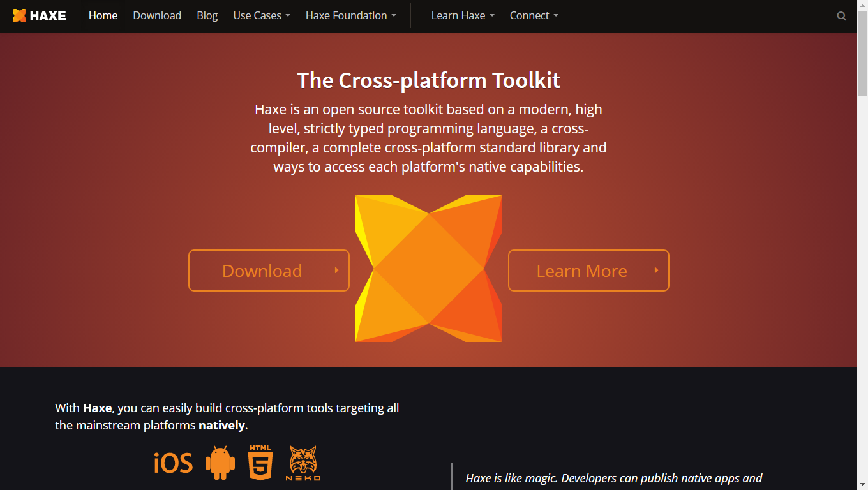This screenshot has width=868, height=490.
Task: Go to the Home nav item
Action: coord(103,15)
